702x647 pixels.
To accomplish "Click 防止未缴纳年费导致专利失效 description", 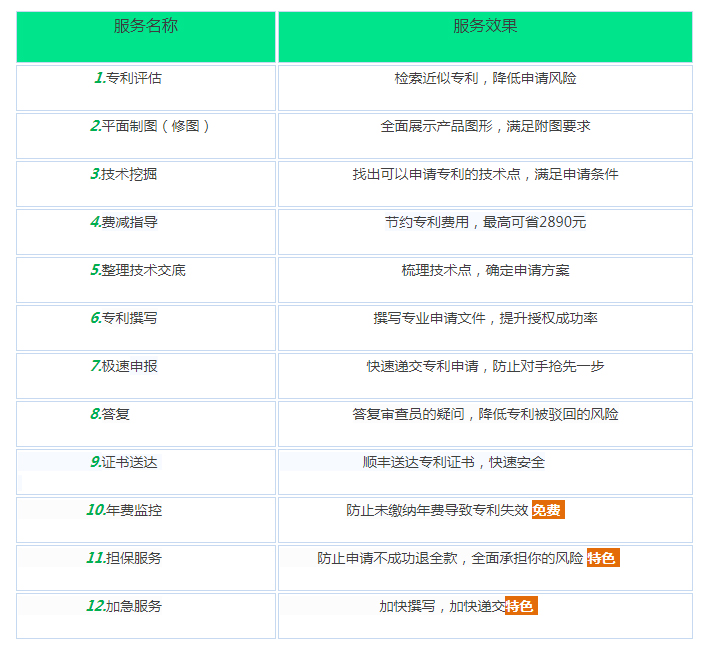I will coord(437,510).
